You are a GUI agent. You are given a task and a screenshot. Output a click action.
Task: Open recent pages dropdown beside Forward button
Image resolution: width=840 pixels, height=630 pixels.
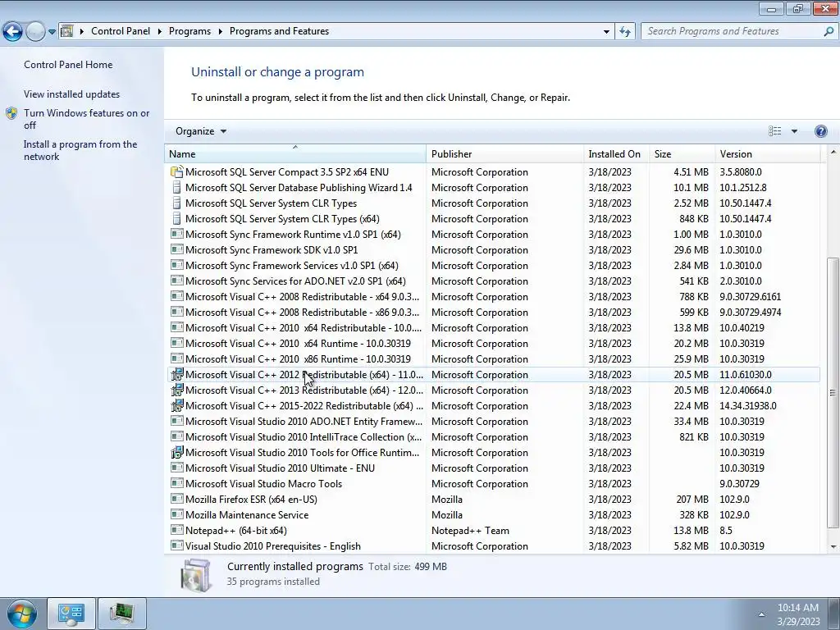52,32
